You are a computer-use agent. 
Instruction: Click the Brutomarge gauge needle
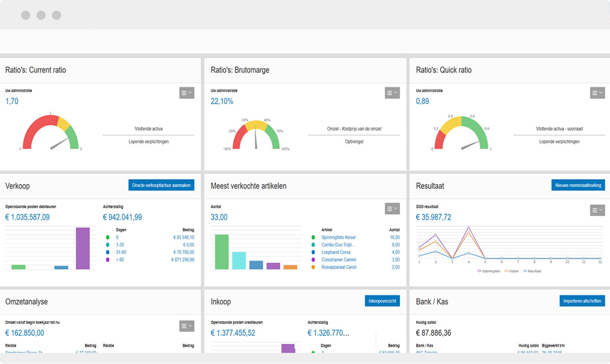coord(255,137)
